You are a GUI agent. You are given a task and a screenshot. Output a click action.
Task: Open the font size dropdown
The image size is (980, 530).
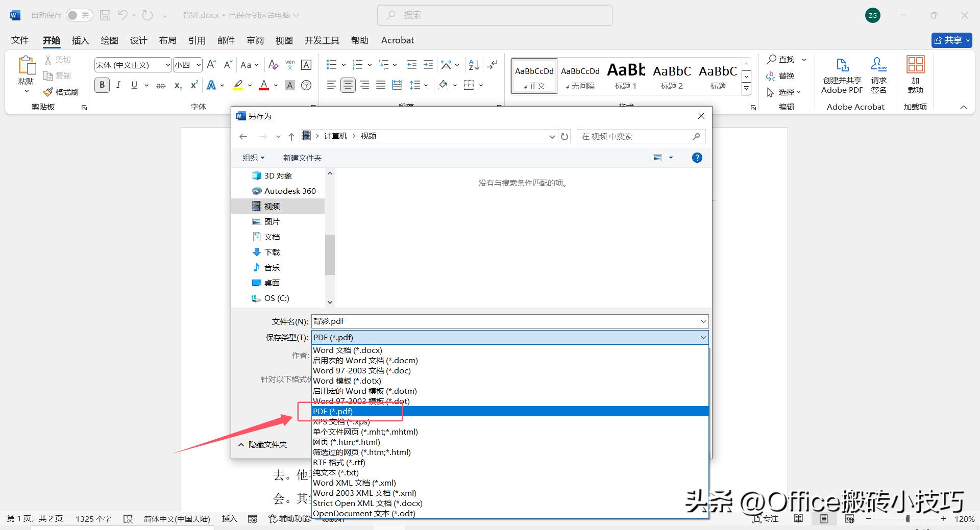tap(198, 65)
